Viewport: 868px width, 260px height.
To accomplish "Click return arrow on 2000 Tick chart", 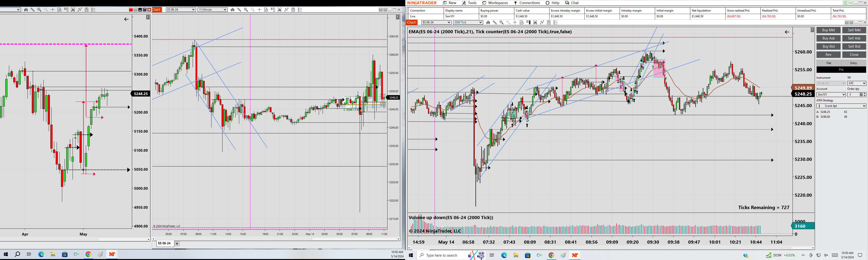I will tap(787, 32).
